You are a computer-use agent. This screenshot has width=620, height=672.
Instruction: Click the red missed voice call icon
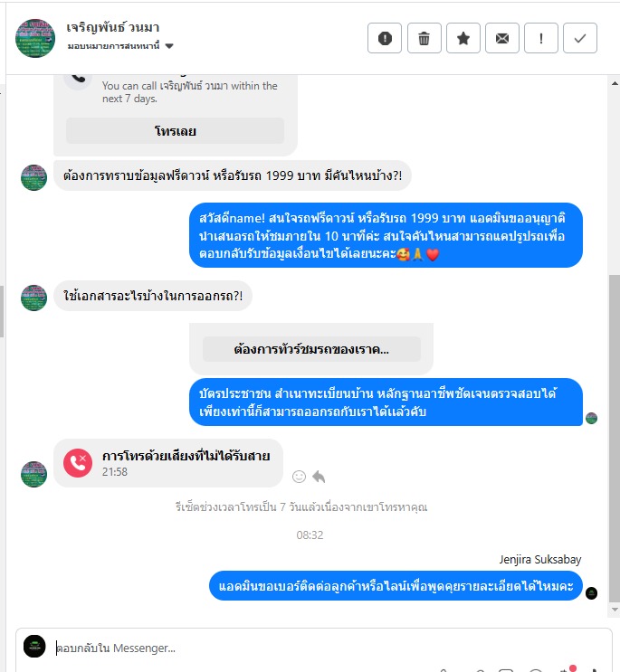click(x=78, y=463)
